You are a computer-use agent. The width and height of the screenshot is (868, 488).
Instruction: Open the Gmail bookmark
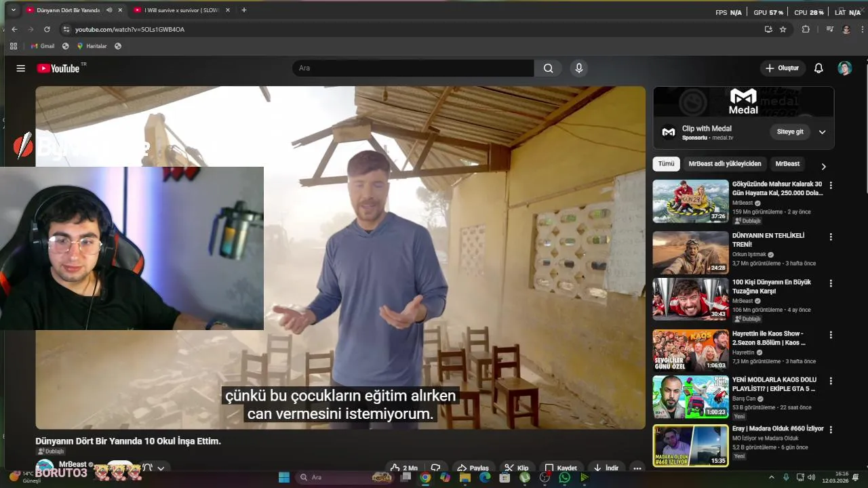coord(42,46)
